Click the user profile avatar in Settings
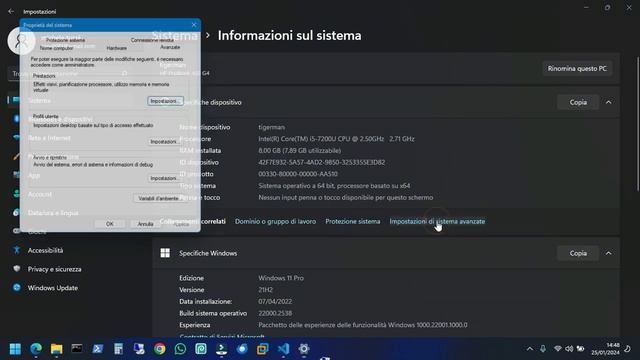The image size is (640, 360). point(21,41)
